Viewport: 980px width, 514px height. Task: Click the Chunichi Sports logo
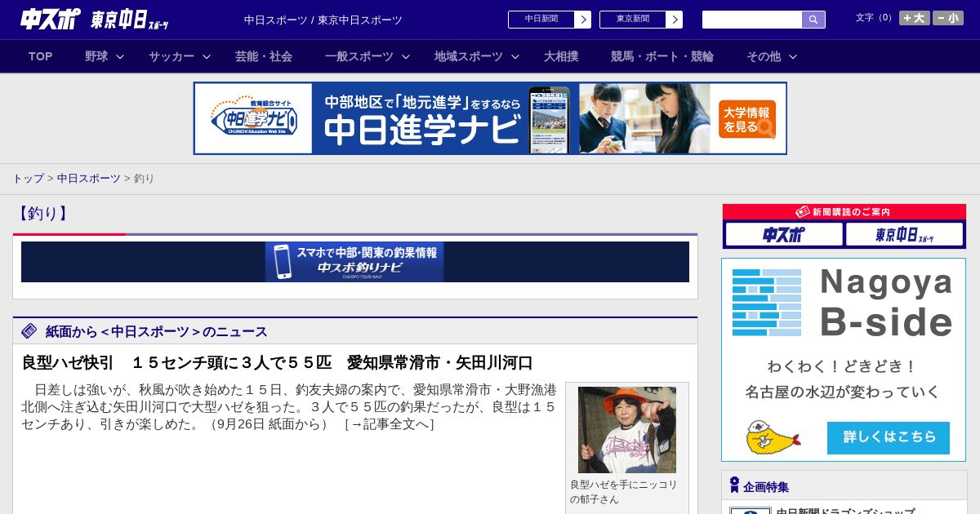(x=51, y=19)
